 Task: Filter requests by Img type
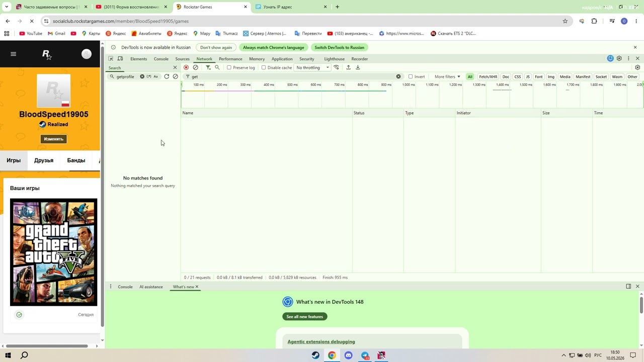point(551,76)
